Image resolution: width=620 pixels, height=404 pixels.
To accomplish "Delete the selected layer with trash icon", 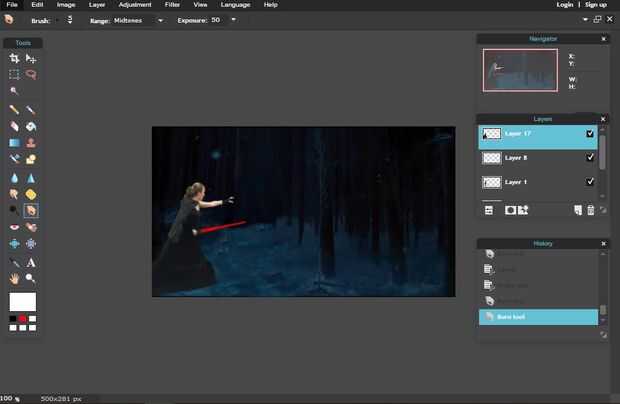I will (x=590, y=210).
